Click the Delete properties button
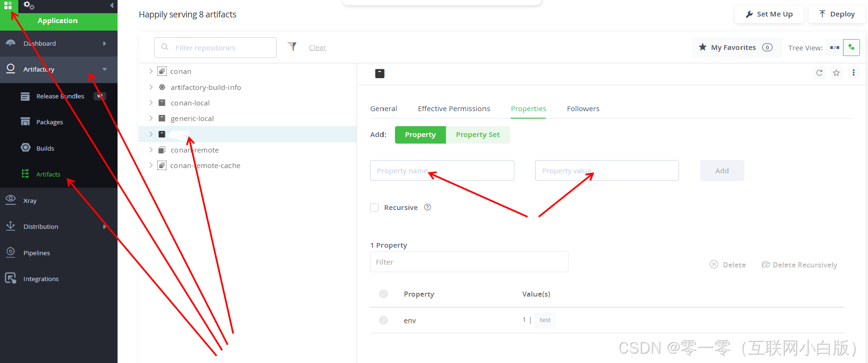Screen dimensions: 868x363 tap(728, 265)
